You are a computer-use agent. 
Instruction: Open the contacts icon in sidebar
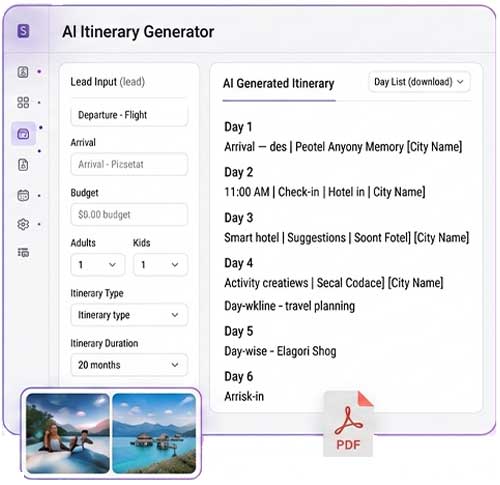pos(23,72)
